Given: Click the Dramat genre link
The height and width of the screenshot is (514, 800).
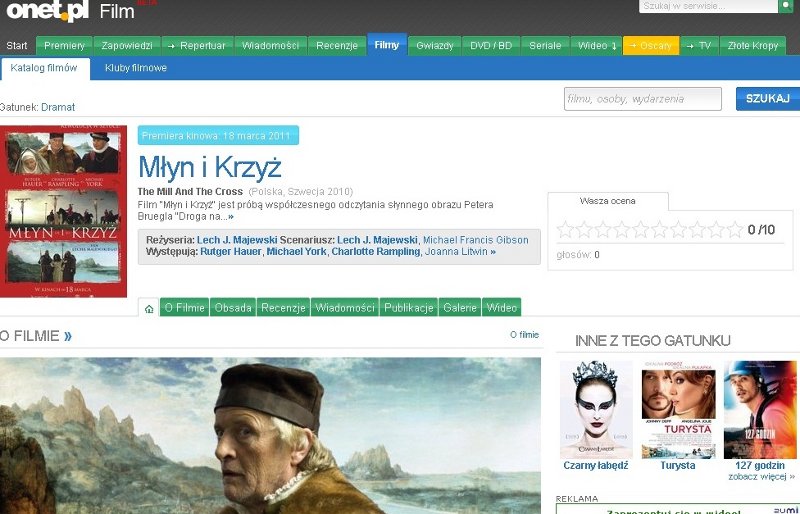Looking at the screenshot, I should point(58,107).
